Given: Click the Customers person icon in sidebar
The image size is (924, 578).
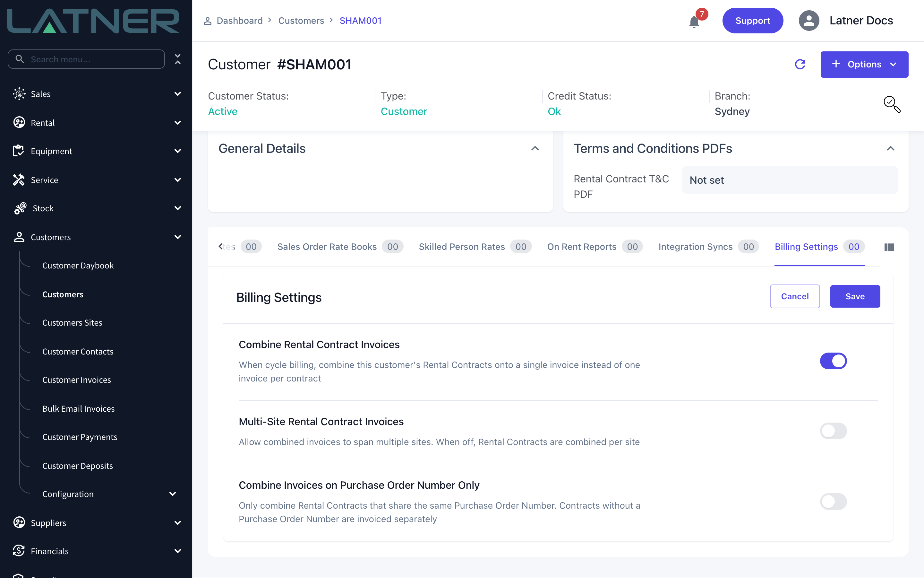Looking at the screenshot, I should [19, 237].
